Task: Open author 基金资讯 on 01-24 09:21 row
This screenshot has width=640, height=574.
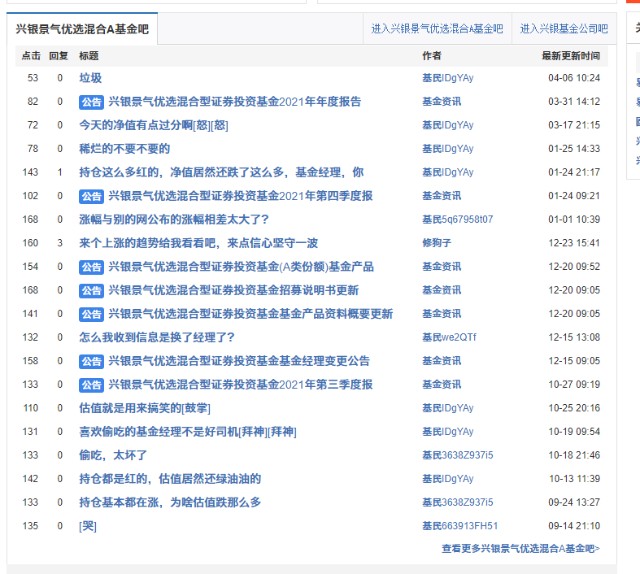Action: tap(442, 196)
